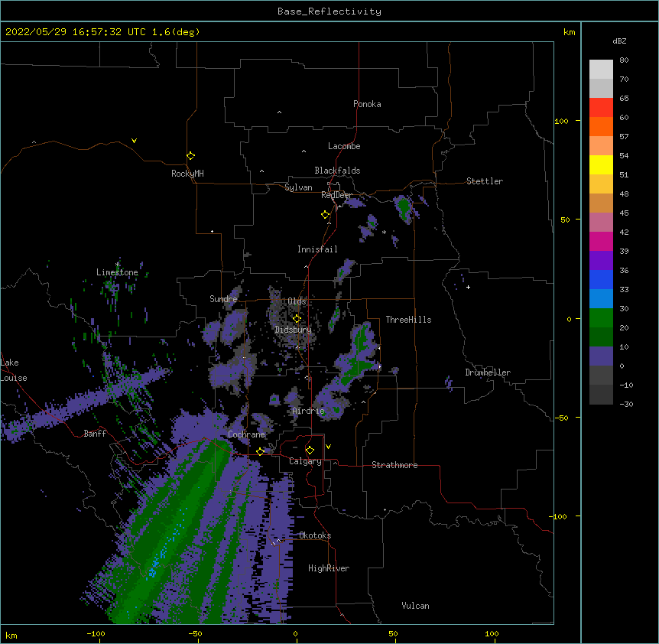The image size is (659, 644).
Task: Click the HighRiver label
Action: point(329,568)
